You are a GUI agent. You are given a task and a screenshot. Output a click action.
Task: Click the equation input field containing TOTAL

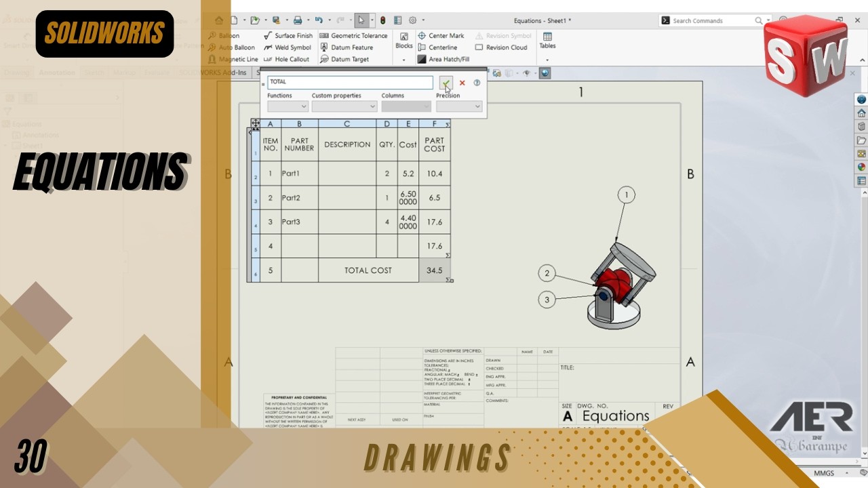[350, 82]
